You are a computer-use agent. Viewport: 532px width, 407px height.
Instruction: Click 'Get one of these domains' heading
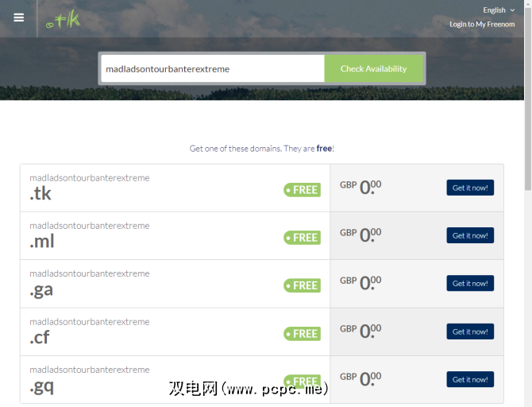(x=261, y=149)
